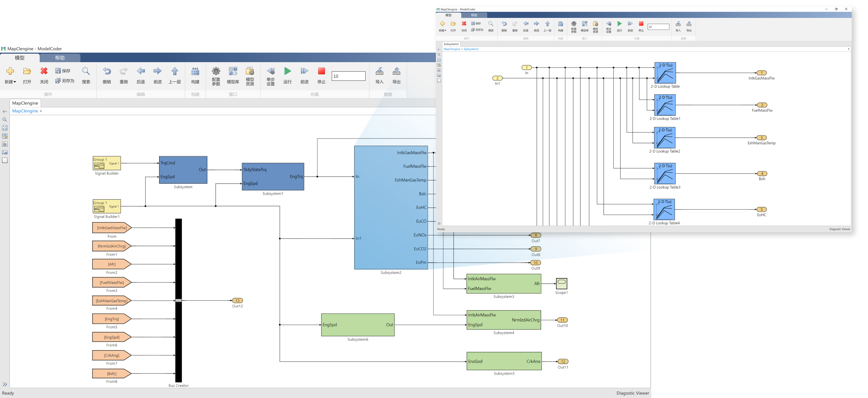Open 模型资源 model resources in main window
Screen dimensions: 868x398
(x=250, y=76)
